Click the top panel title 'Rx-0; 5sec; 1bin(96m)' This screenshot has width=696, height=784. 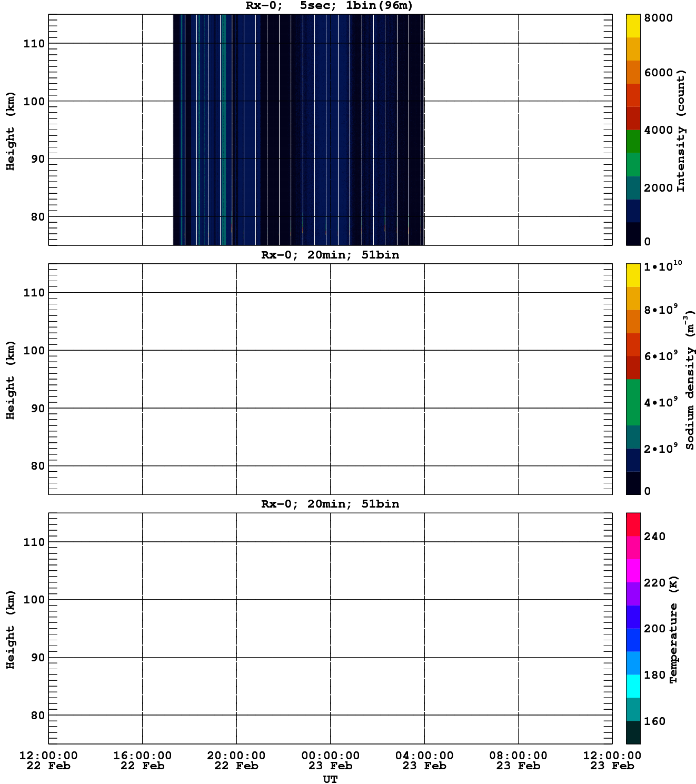[330, 6]
